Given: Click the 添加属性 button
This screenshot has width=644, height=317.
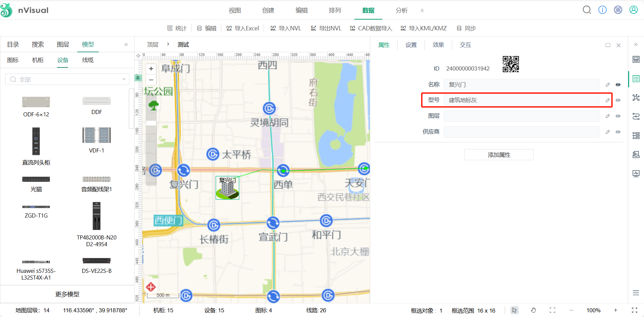Looking at the screenshot, I should pos(499,155).
